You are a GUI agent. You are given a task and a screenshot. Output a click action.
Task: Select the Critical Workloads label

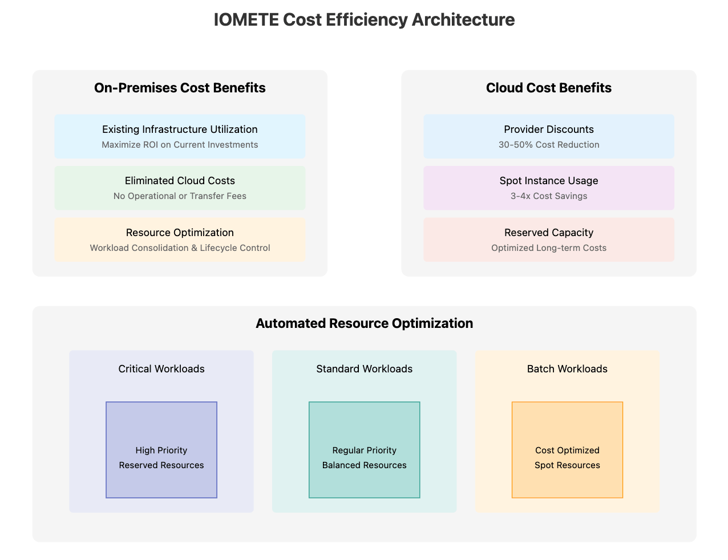(x=161, y=369)
